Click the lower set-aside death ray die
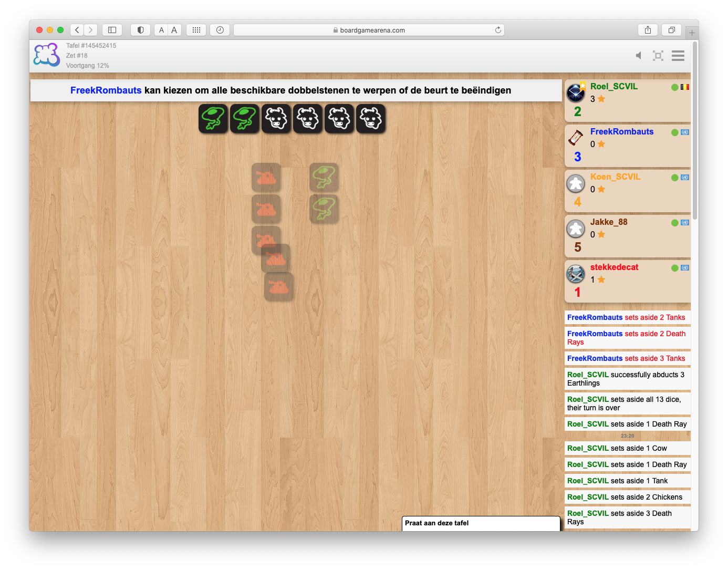Image resolution: width=728 pixels, height=570 pixels. point(324,209)
